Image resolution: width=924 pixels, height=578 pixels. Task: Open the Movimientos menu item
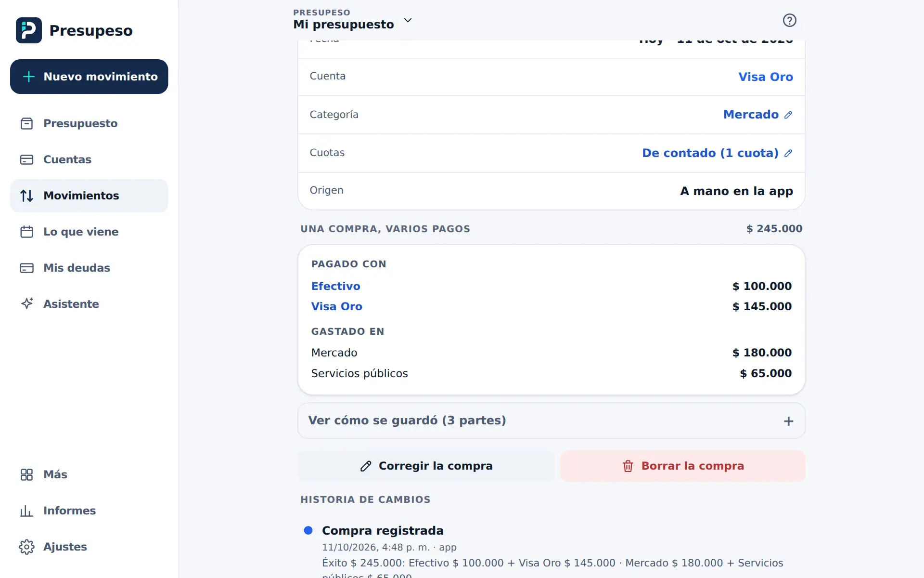[x=89, y=196]
